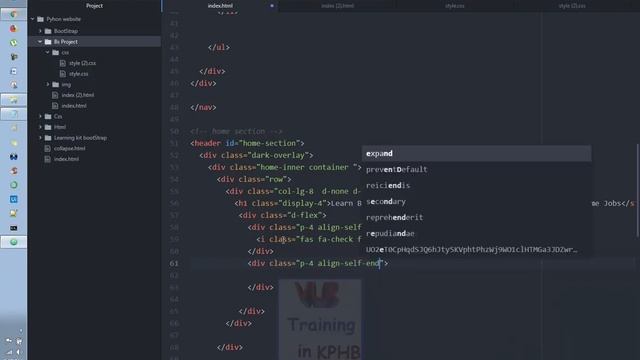This screenshot has width=640, height=360.
Task: Switch to the style (2).css tab
Action: pyautogui.click(x=572, y=6)
